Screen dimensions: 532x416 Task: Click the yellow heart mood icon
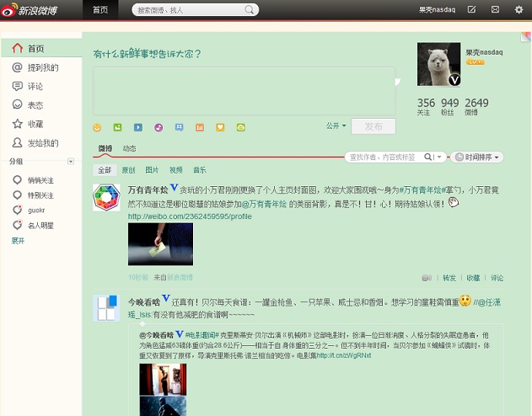click(x=220, y=127)
